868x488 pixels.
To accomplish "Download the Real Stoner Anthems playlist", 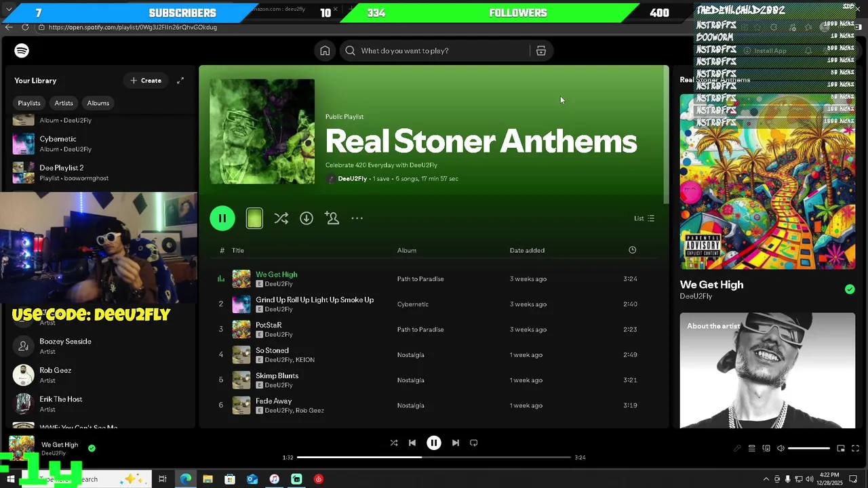I will pyautogui.click(x=307, y=218).
